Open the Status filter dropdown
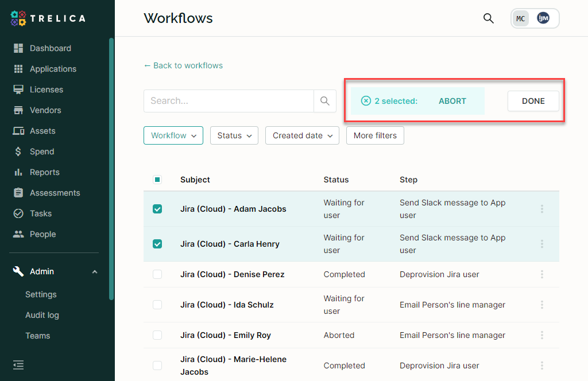This screenshot has width=588, height=381. [x=234, y=135]
